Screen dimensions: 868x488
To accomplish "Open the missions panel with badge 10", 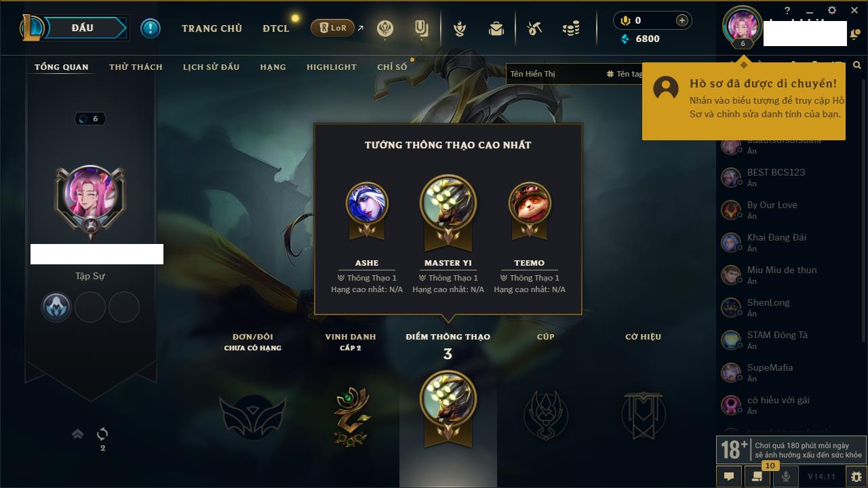I will [x=757, y=476].
